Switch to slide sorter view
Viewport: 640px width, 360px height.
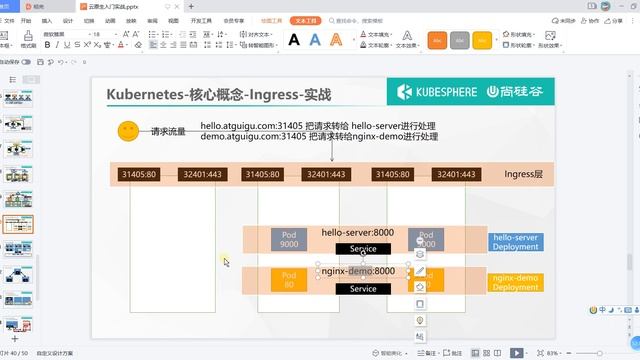point(487,353)
